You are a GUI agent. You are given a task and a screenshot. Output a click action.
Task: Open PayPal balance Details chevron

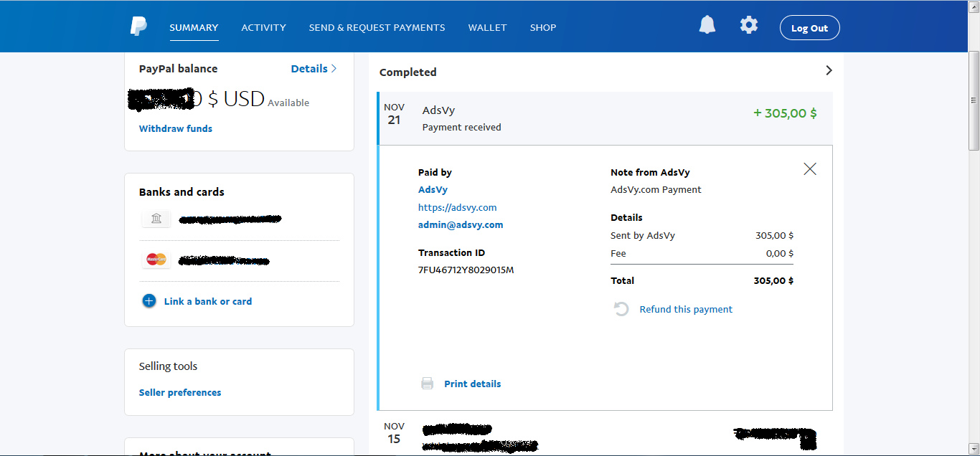[x=334, y=69]
